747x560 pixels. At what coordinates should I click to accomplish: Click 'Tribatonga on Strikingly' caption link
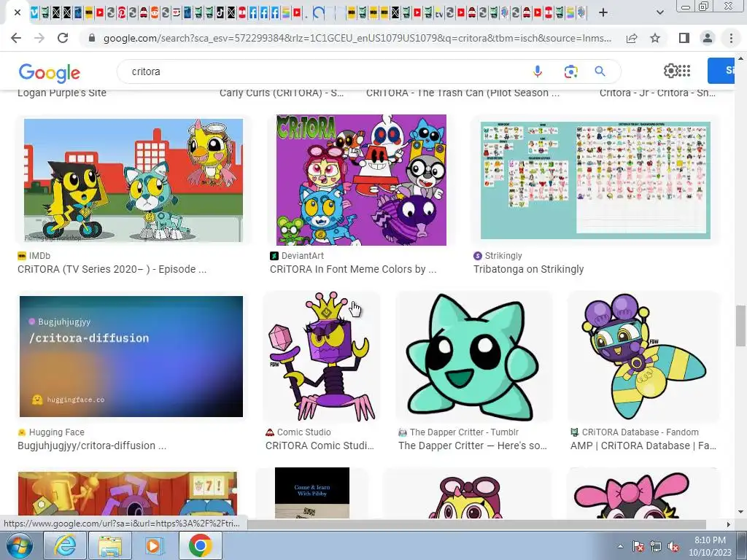(x=528, y=269)
